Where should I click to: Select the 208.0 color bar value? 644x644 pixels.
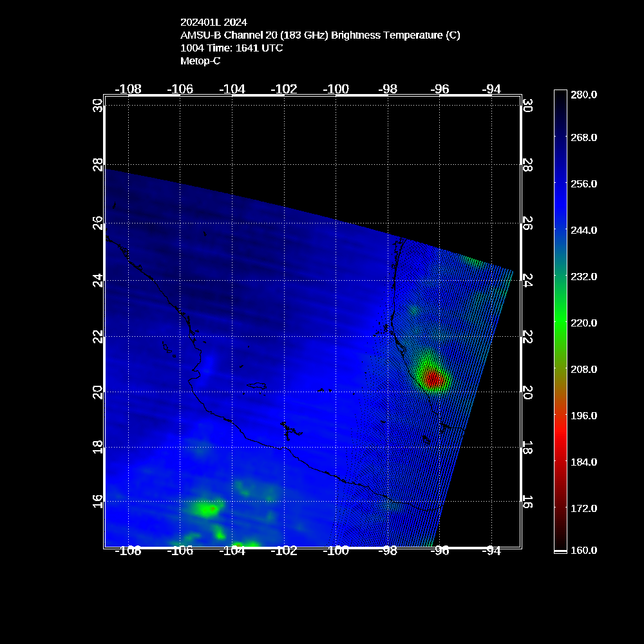[x=583, y=369]
